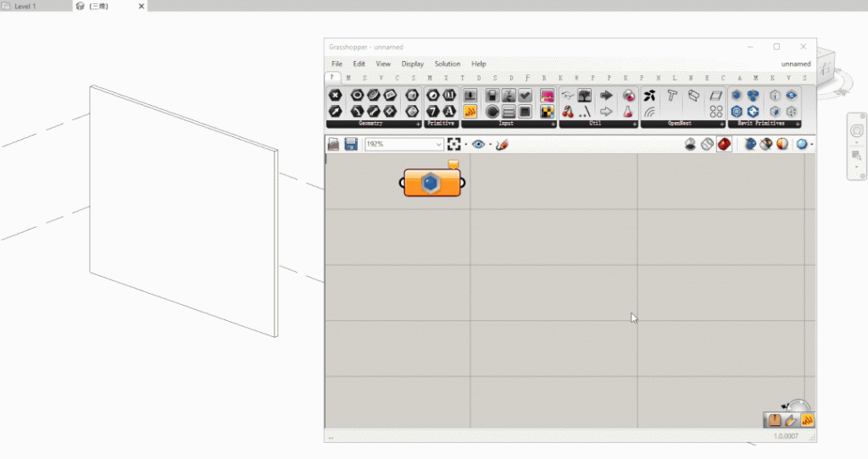Toggle preview selected objects only icon
868x459 pixels.
(x=750, y=144)
